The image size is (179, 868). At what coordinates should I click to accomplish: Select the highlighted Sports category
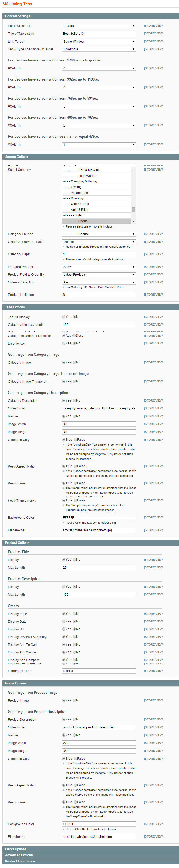97,221
